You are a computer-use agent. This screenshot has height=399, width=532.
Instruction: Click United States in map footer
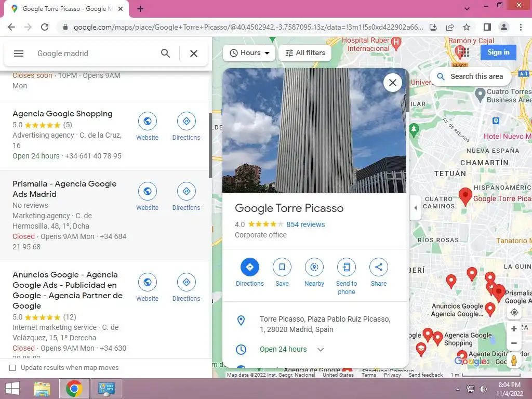pos(338,375)
